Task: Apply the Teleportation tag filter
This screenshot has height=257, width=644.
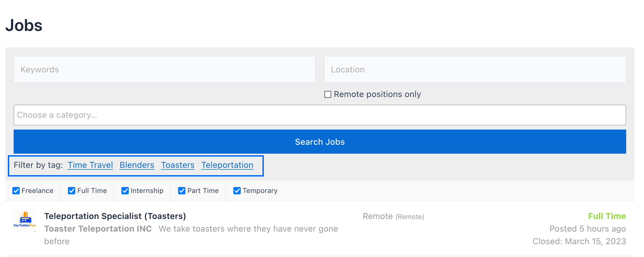Action: tap(227, 165)
